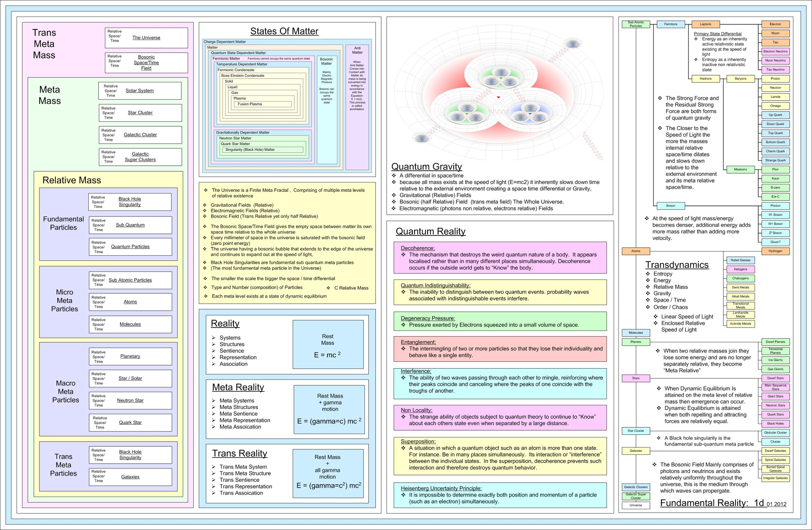
Task: Click the "Meta Reality" heading
Action: [238, 387]
